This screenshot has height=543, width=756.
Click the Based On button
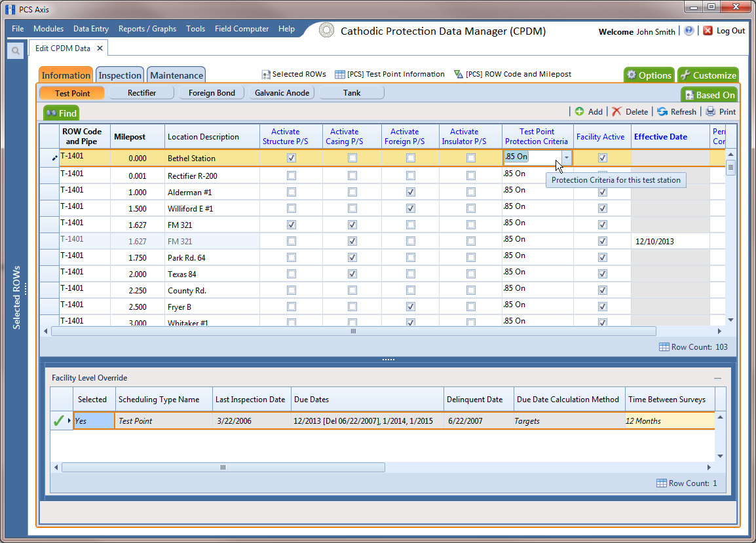point(709,95)
